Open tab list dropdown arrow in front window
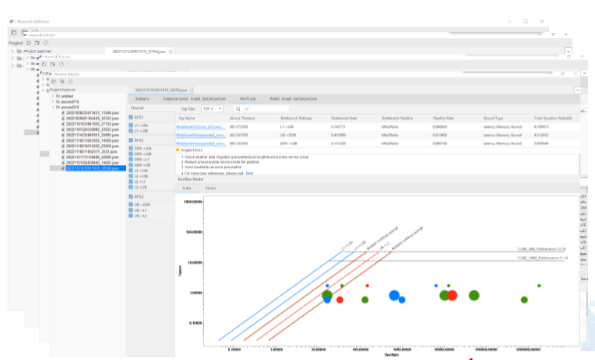Viewport: 595px width, 360px height. [x=577, y=90]
